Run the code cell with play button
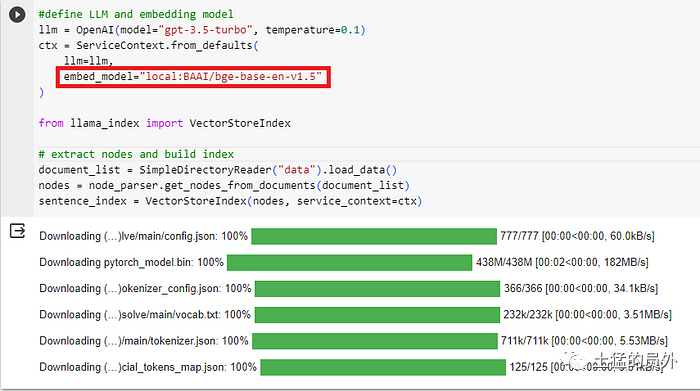The height and width of the screenshot is (391, 700). click(x=17, y=14)
